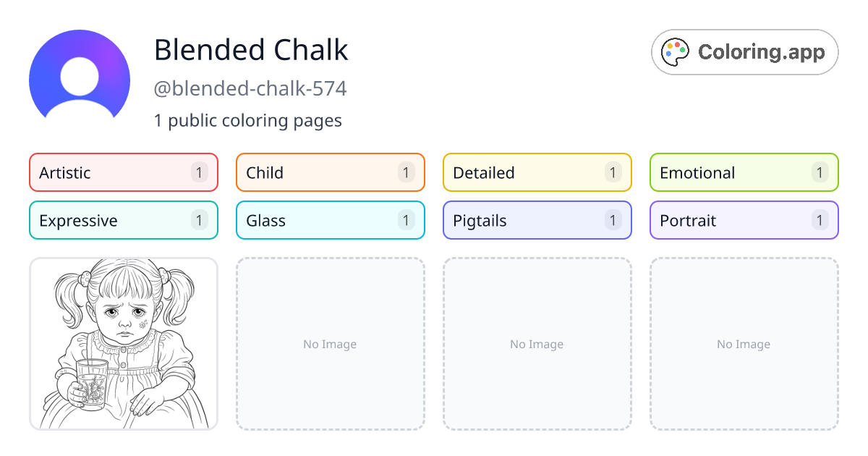Open the girl with pigtails coloring page
868x456 pixels.
[x=123, y=344]
